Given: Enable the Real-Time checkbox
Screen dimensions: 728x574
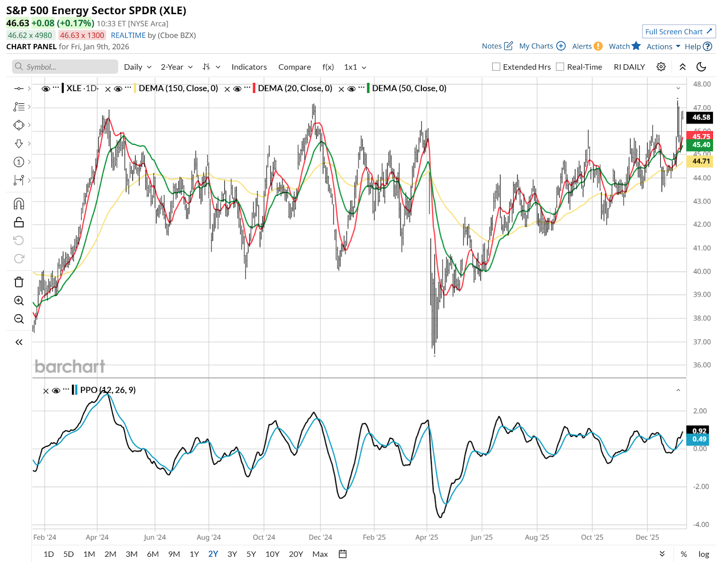Looking at the screenshot, I should [560, 67].
